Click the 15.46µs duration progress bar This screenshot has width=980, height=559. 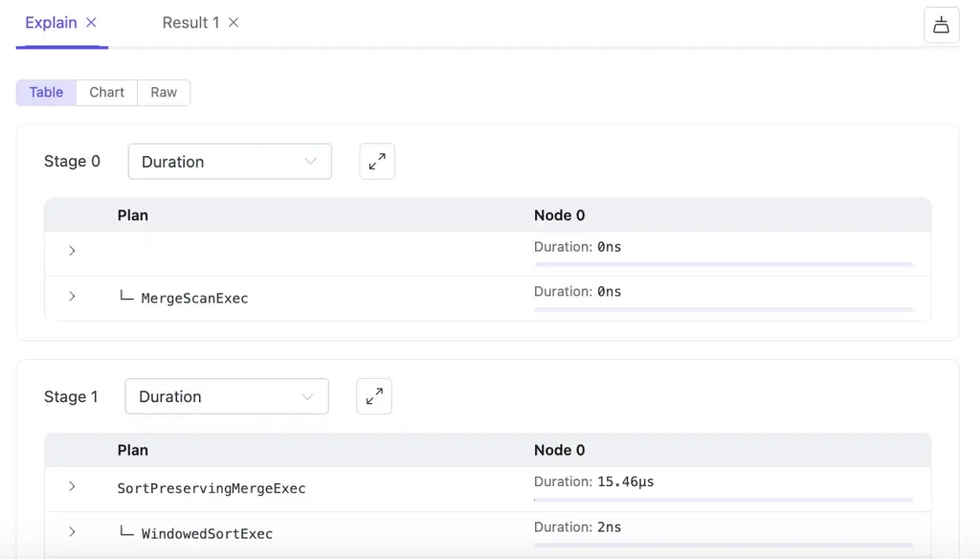tap(724, 500)
